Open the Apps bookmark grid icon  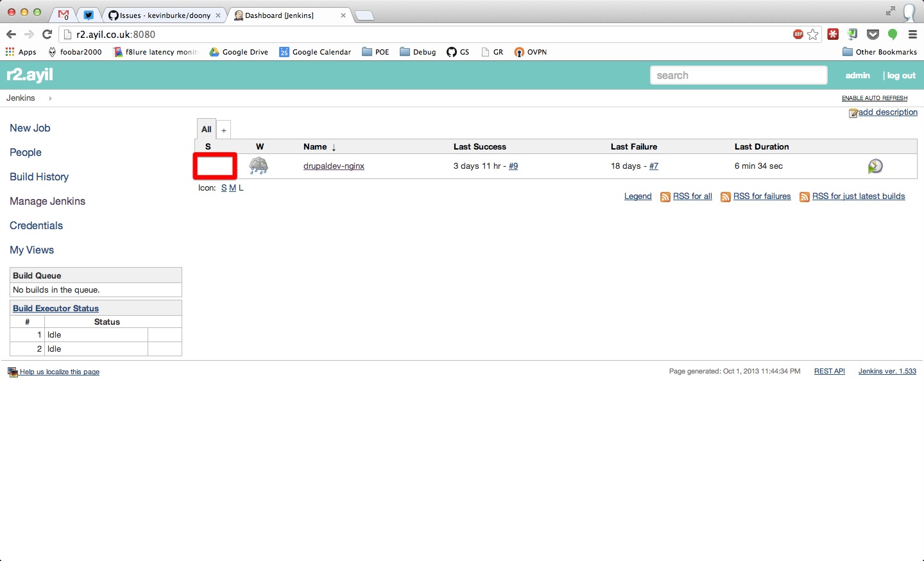(x=10, y=52)
